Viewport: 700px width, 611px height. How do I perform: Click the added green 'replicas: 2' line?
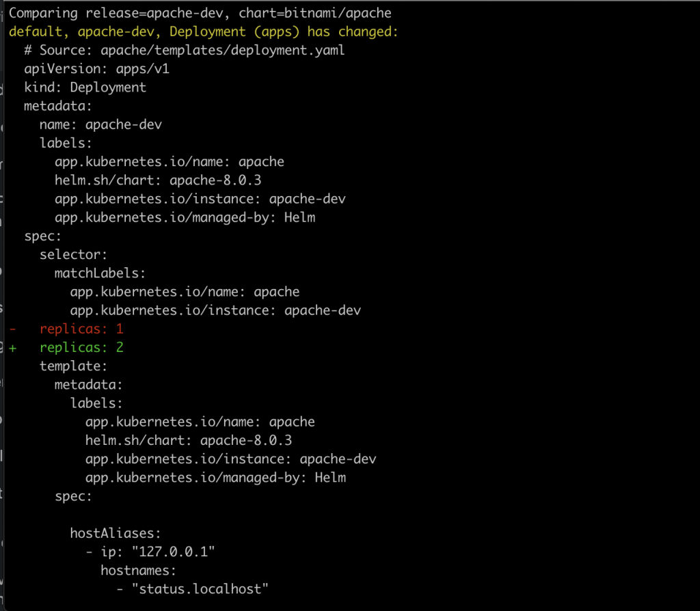pos(66,348)
